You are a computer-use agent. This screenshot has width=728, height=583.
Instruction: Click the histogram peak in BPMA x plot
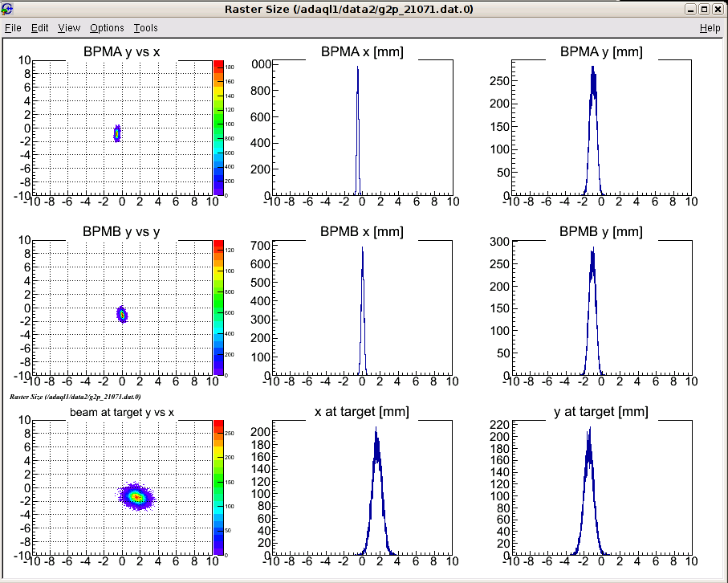357,67
